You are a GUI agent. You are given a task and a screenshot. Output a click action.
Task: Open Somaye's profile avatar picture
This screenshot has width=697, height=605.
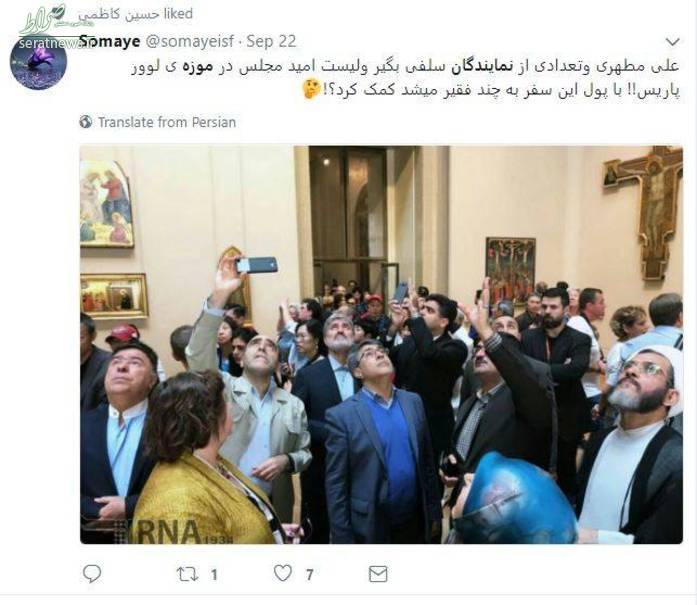(x=39, y=63)
